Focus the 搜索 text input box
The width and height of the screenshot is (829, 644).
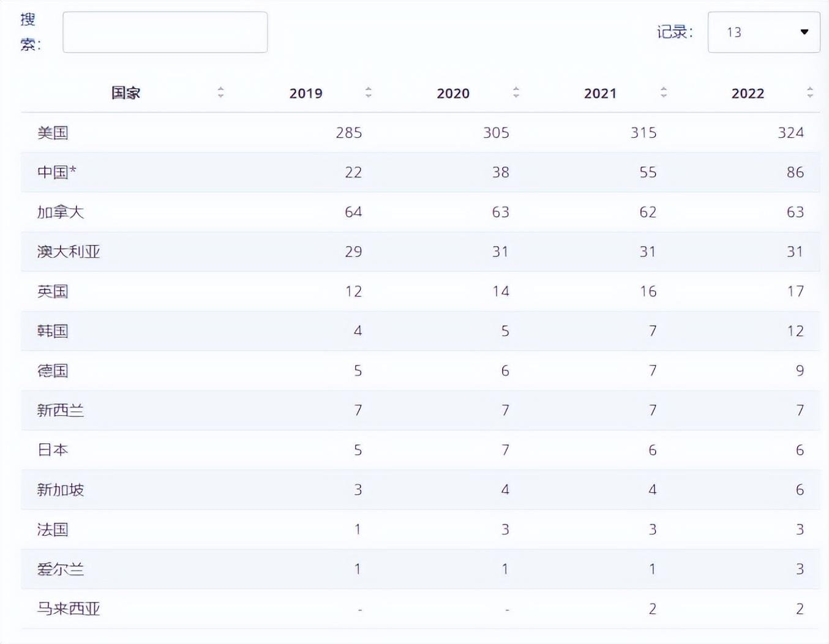click(165, 32)
